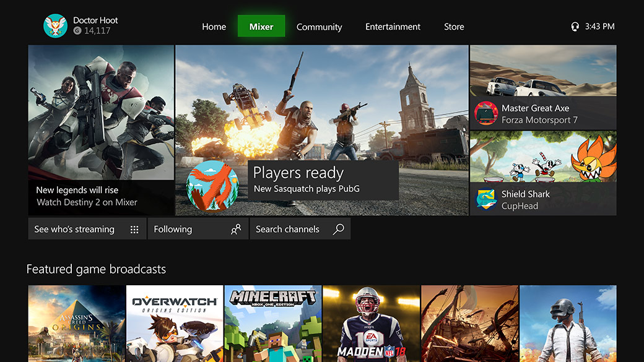Open the Forza Motorsport 7 stream tile
644x362 pixels.
(x=543, y=87)
